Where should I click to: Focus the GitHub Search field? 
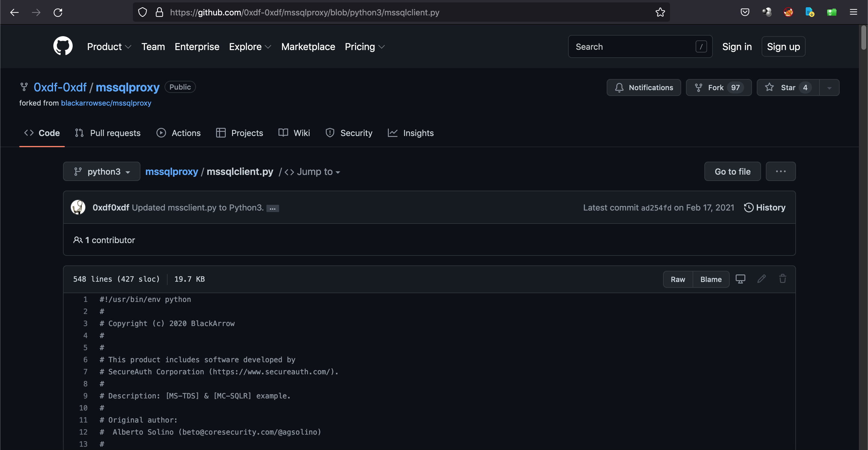(640, 46)
